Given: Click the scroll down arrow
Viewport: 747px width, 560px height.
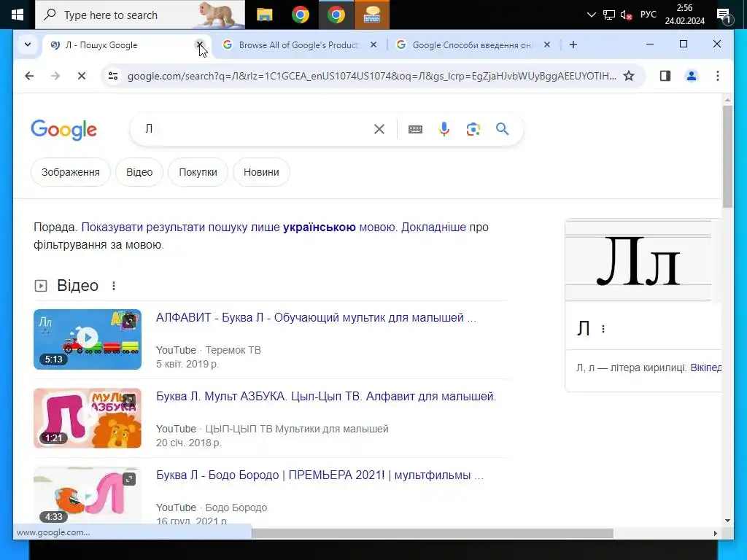Looking at the screenshot, I should 727,521.
